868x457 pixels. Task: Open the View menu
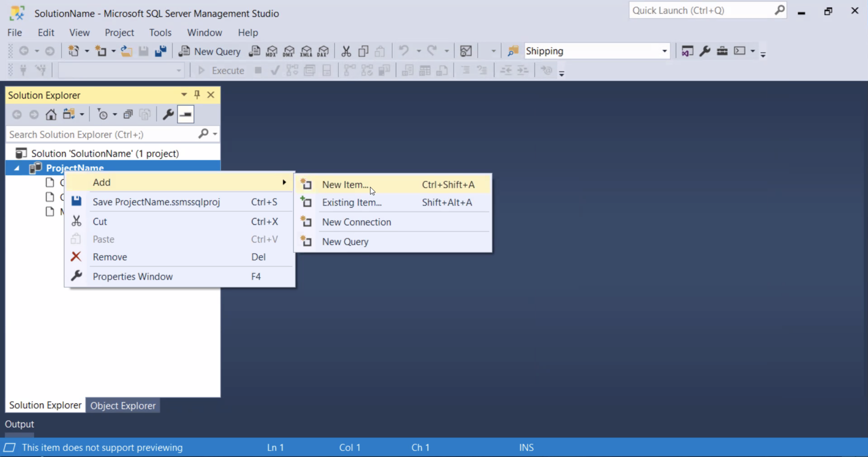coord(80,32)
